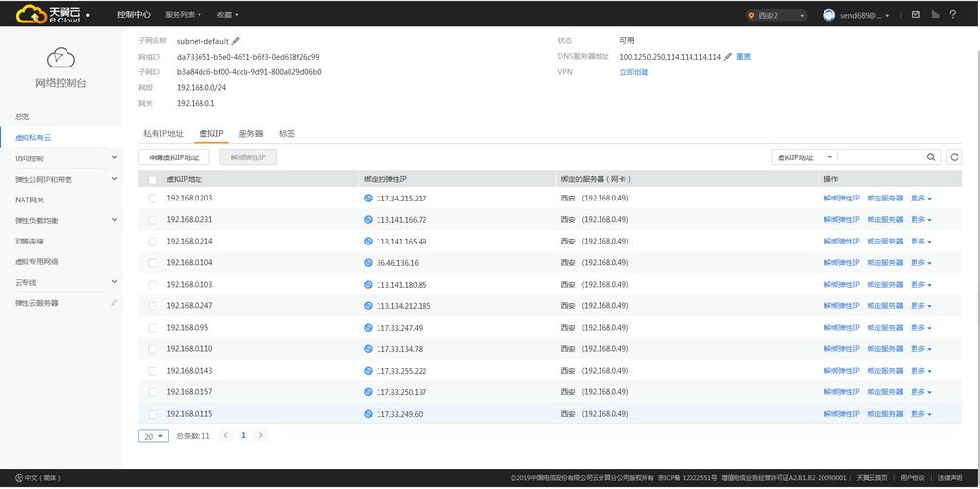Open the 虚拟IP地址 search filter dropdown
980x489 pixels.
coord(804,157)
